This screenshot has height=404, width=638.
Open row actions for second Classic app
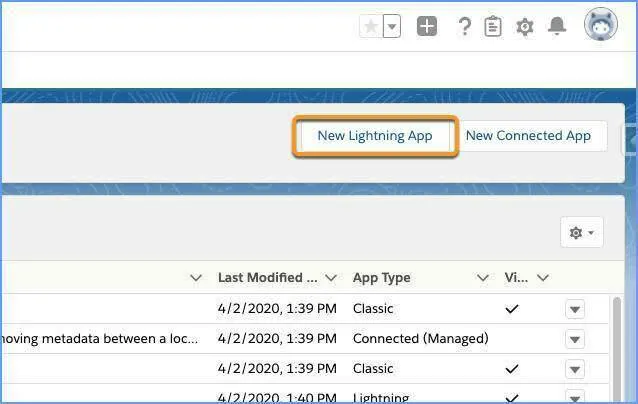tap(575, 369)
